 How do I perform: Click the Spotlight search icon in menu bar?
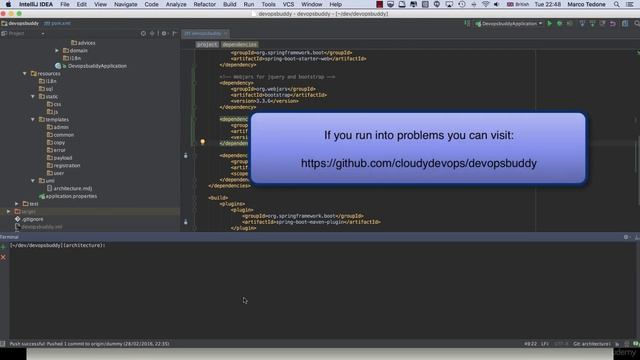[x=616, y=4]
